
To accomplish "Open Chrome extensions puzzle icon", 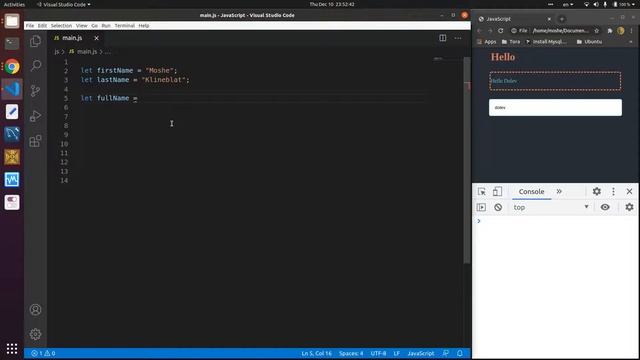I will (610, 31).
